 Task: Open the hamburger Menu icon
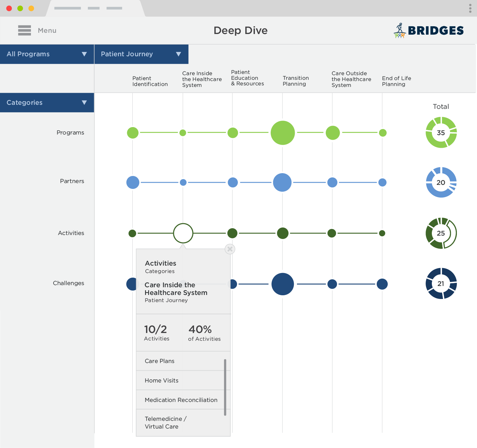(24, 30)
